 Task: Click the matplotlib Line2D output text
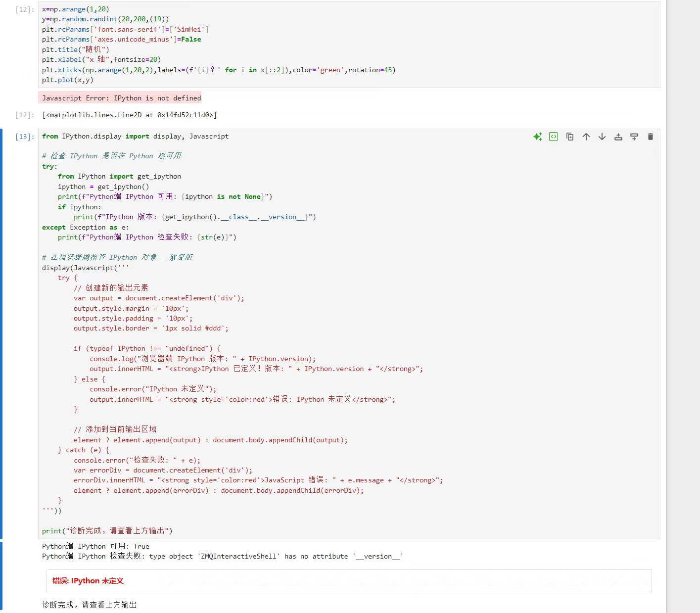click(130, 114)
